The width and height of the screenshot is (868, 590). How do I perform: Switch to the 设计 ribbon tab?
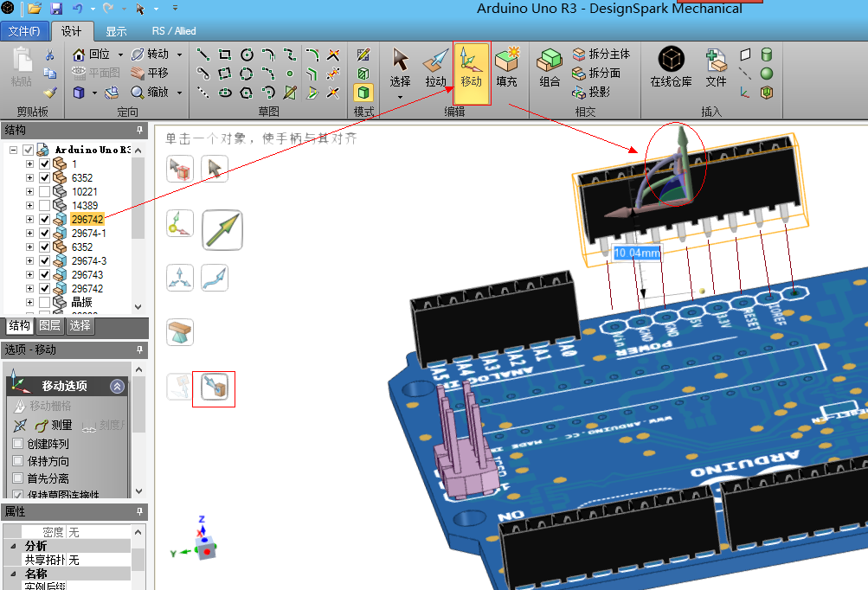(x=72, y=31)
